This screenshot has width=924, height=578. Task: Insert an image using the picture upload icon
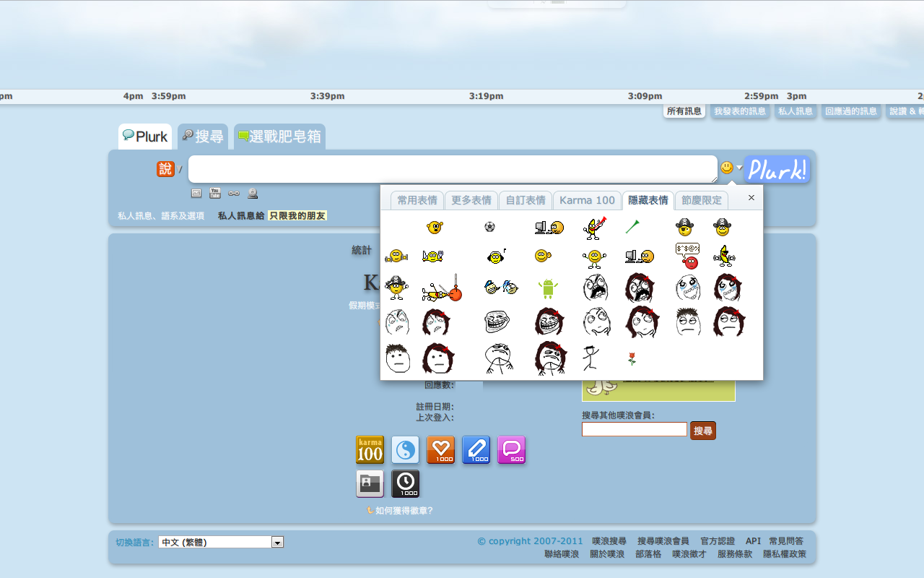click(196, 193)
